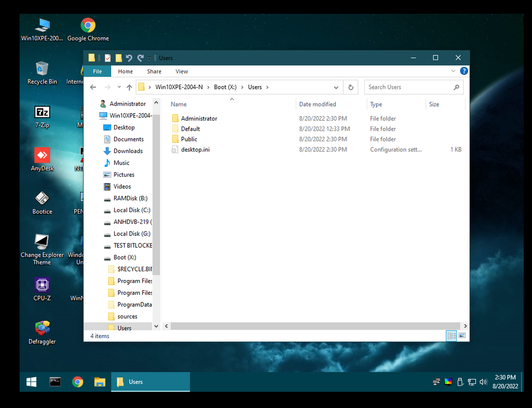This screenshot has width=532, height=408.
Task: Select the Administrator folder in file list
Action: [199, 118]
